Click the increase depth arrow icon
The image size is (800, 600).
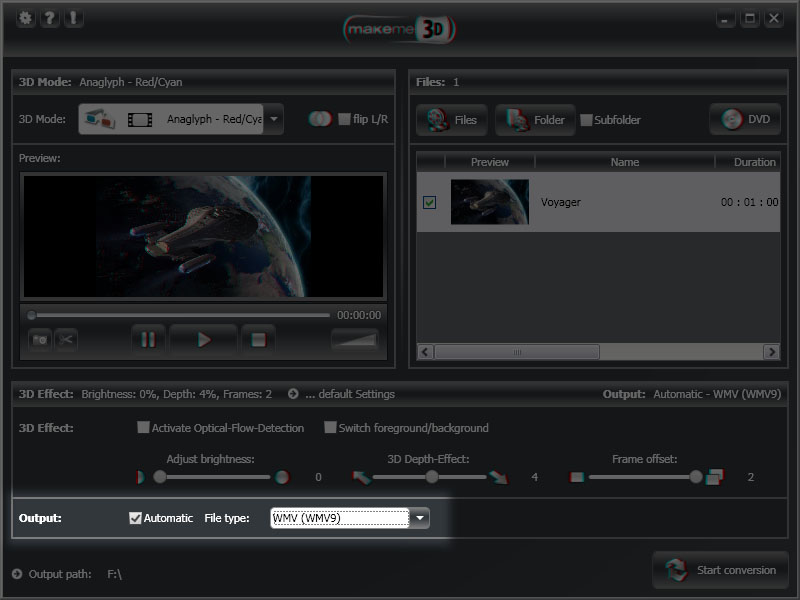[499, 478]
